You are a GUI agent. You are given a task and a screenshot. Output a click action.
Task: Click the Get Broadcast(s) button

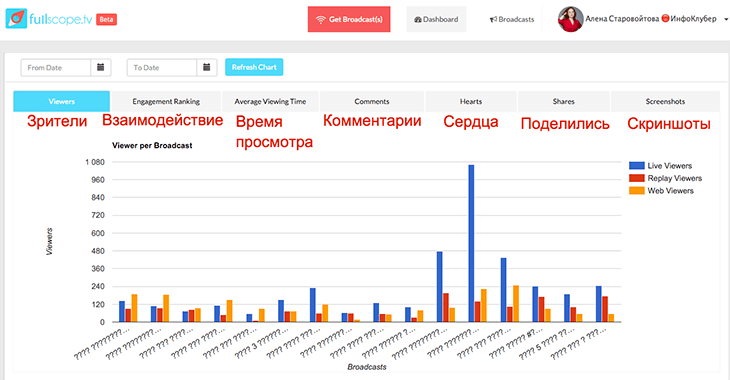[x=349, y=19]
